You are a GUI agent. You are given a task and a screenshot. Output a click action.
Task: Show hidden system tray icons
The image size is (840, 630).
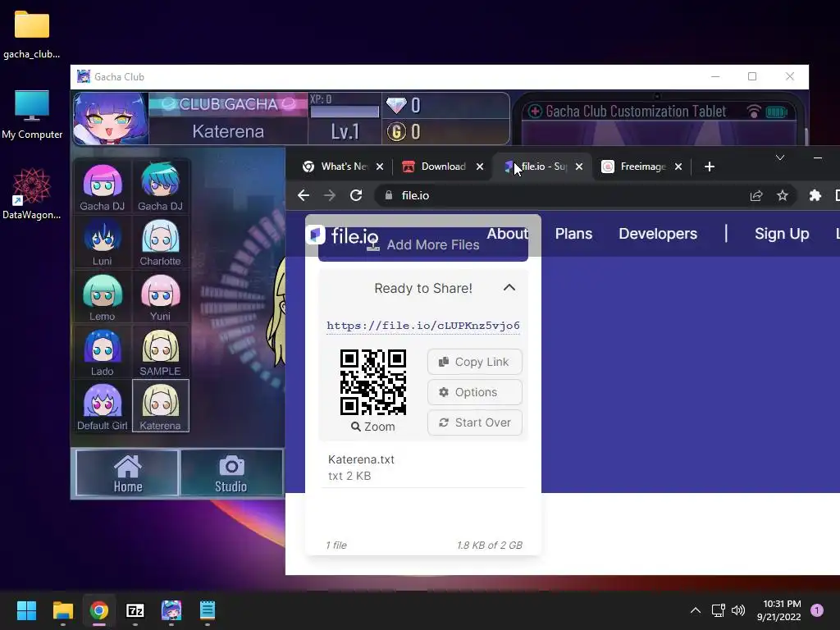click(696, 610)
